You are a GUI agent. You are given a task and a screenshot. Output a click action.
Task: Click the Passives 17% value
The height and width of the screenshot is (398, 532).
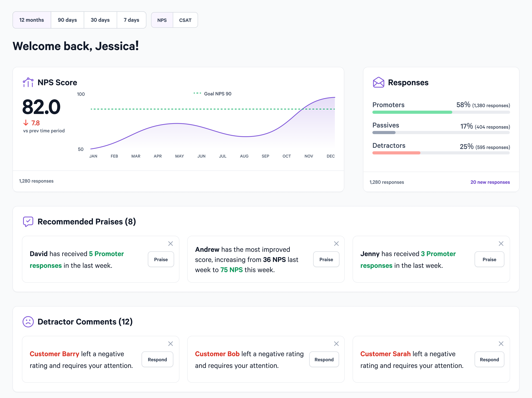[x=467, y=126]
